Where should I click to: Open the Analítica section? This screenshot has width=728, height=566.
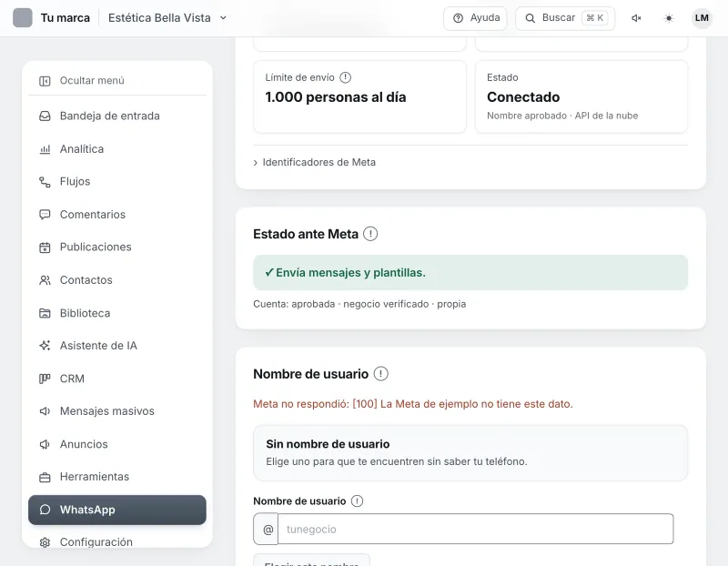(117, 149)
